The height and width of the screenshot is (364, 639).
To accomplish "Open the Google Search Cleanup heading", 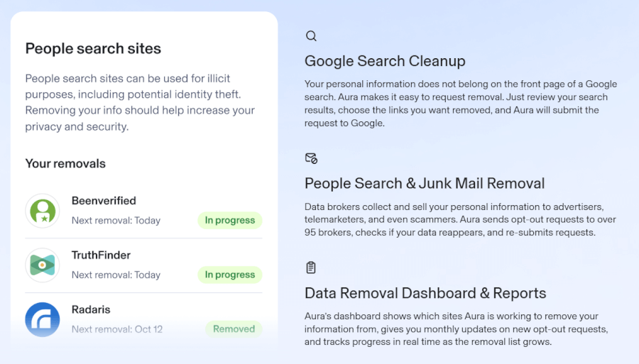I will [385, 60].
